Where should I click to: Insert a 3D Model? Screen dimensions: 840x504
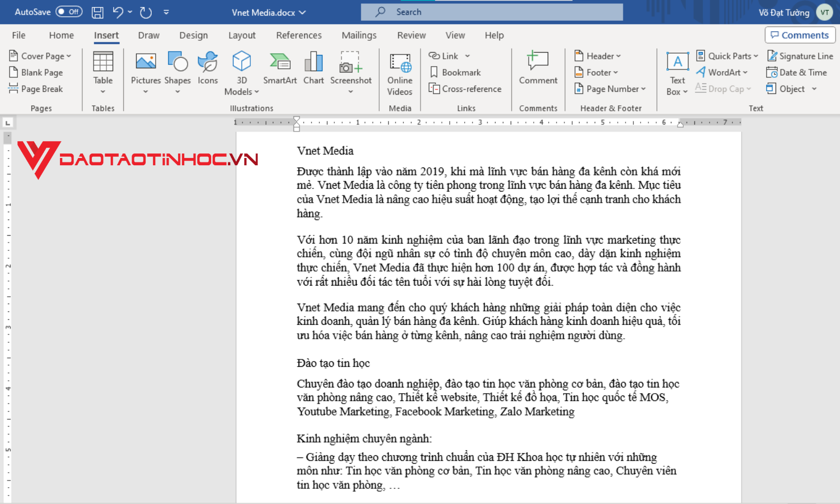241,72
